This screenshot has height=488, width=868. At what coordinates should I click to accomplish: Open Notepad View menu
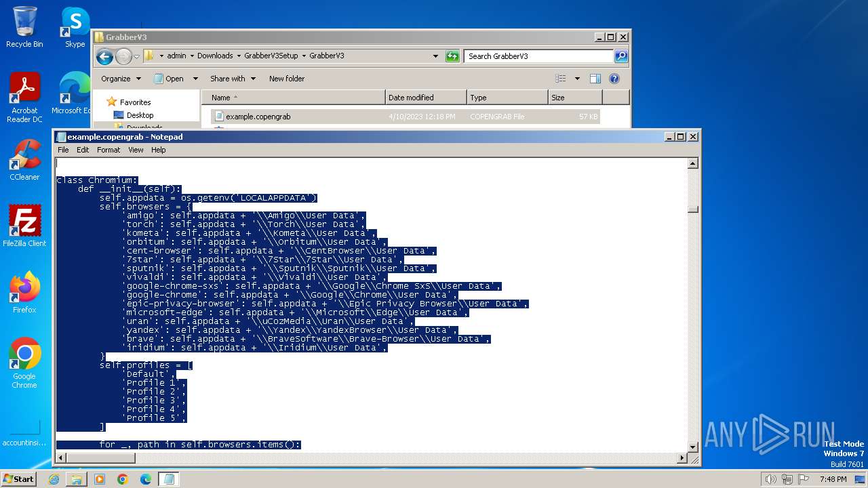pos(136,150)
